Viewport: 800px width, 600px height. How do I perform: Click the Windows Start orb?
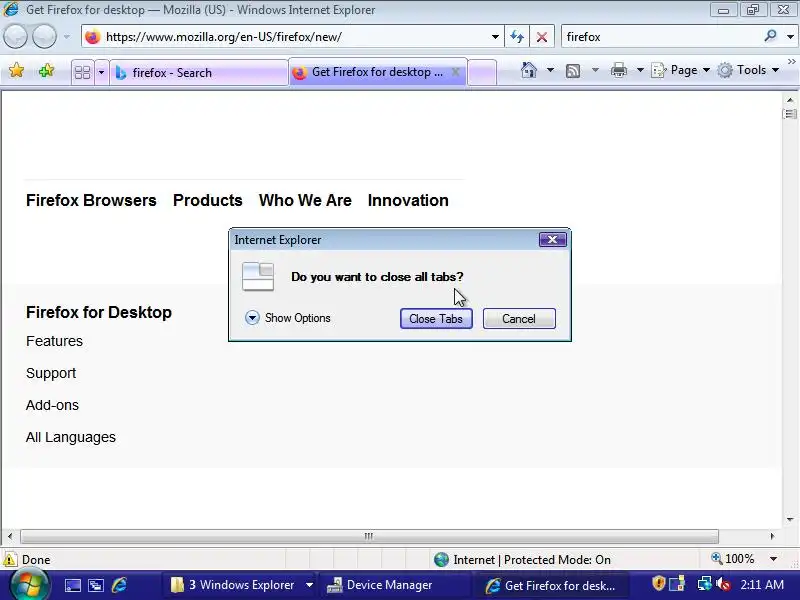click(x=29, y=585)
